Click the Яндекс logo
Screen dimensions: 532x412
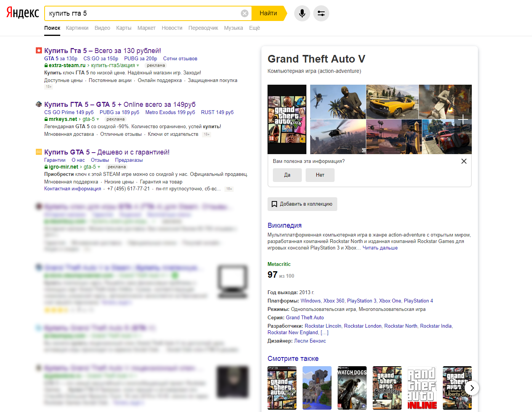click(22, 13)
